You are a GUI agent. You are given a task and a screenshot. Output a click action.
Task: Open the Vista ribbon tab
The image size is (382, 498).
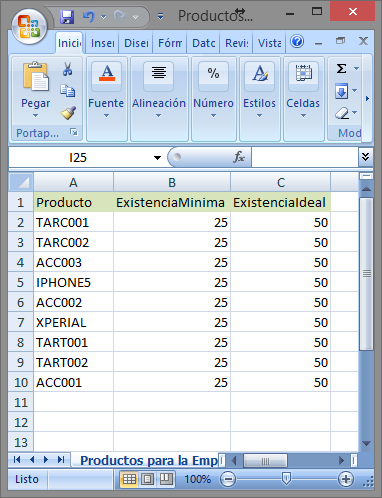tap(269, 43)
